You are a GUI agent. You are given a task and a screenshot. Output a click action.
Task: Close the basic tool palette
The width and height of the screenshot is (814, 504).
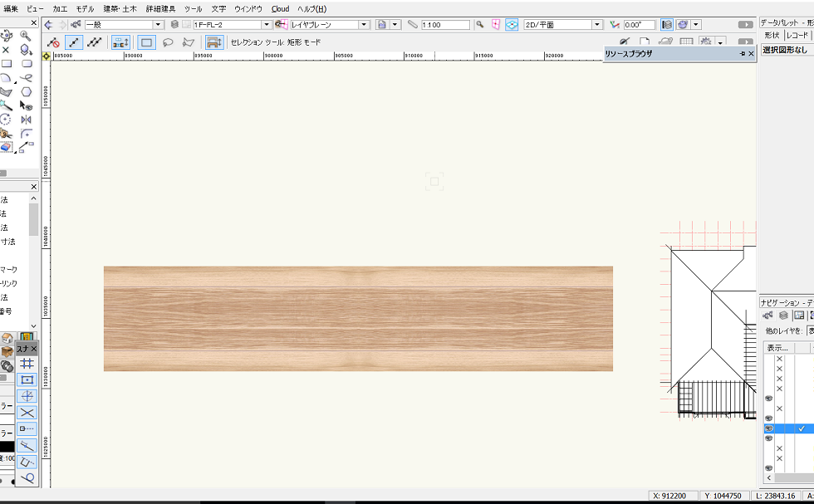coord(34,22)
